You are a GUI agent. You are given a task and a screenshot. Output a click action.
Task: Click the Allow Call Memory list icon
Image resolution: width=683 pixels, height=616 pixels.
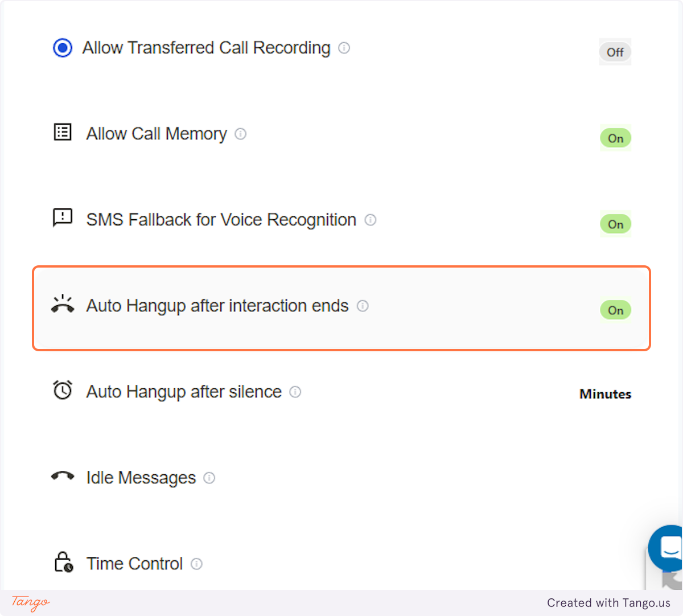pyautogui.click(x=62, y=132)
